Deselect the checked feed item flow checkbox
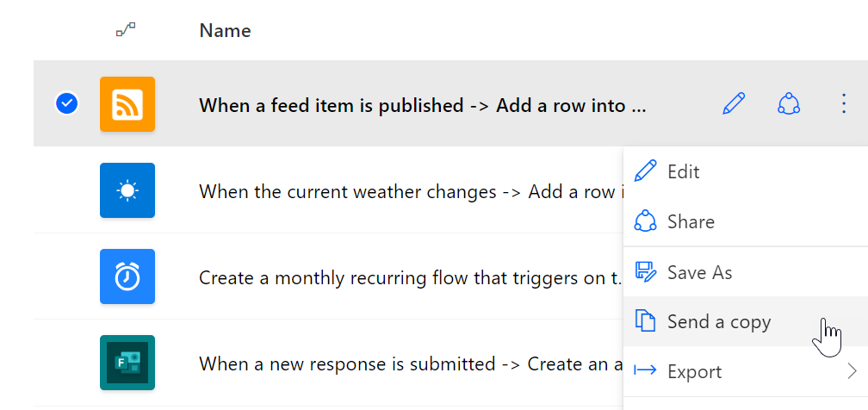868x410 pixels. coord(66,104)
